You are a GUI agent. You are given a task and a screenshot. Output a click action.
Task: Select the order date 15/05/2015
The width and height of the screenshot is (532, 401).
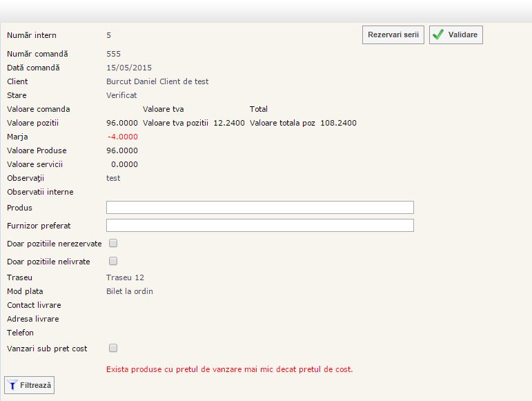tap(129, 68)
